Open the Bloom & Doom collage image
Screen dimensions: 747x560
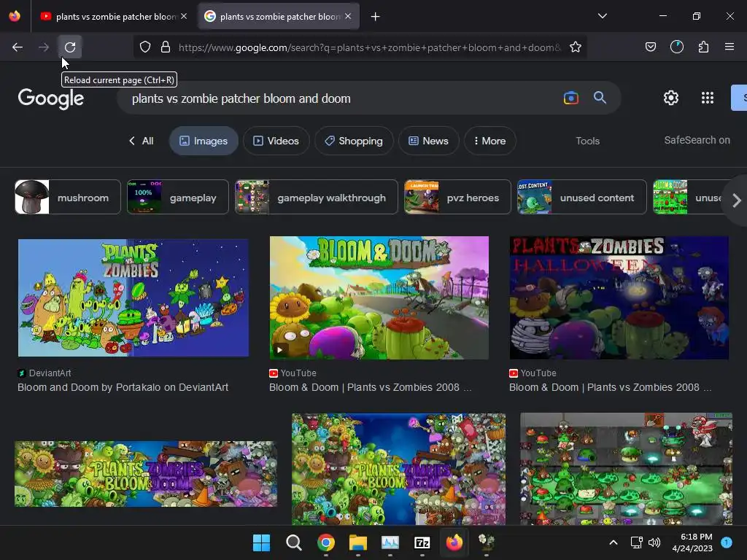398,469
